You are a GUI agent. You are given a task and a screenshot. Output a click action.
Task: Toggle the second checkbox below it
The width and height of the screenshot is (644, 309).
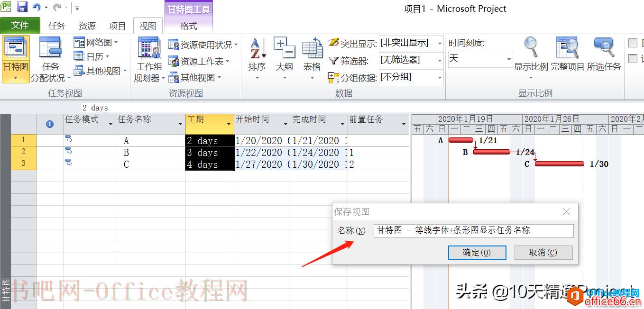(633, 59)
